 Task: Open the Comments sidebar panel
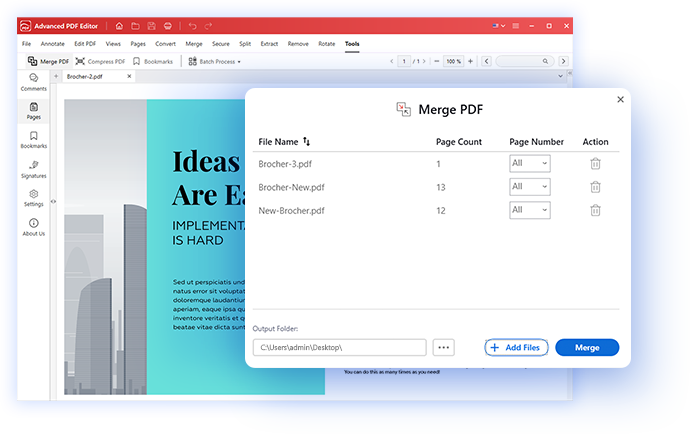pos(33,82)
